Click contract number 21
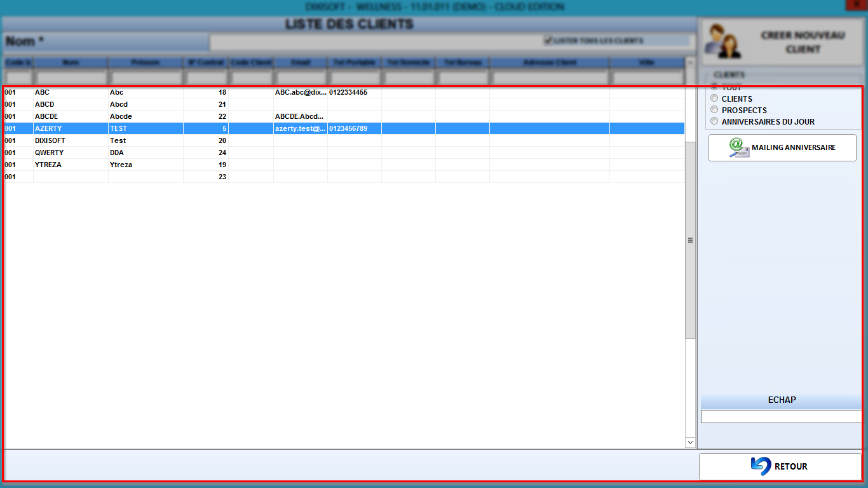Viewport: 868px width, 488px height. (x=222, y=104)
